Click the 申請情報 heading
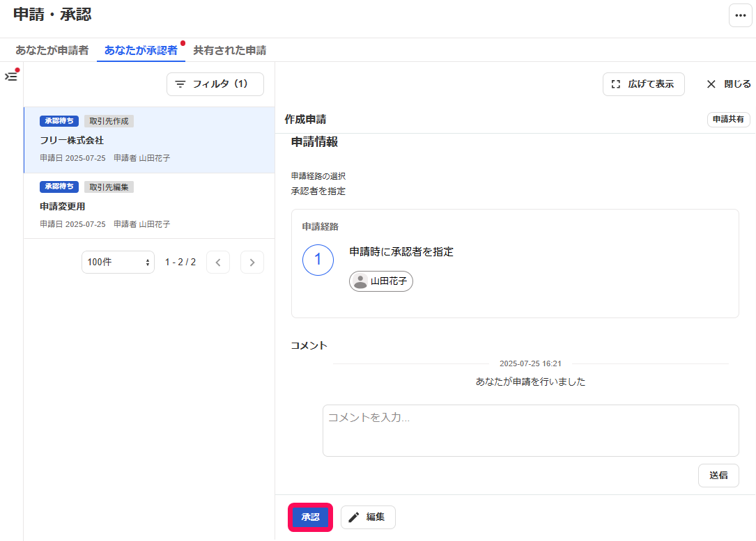Image resolution: width=756 pixels, height=541 pixels. 314,142
